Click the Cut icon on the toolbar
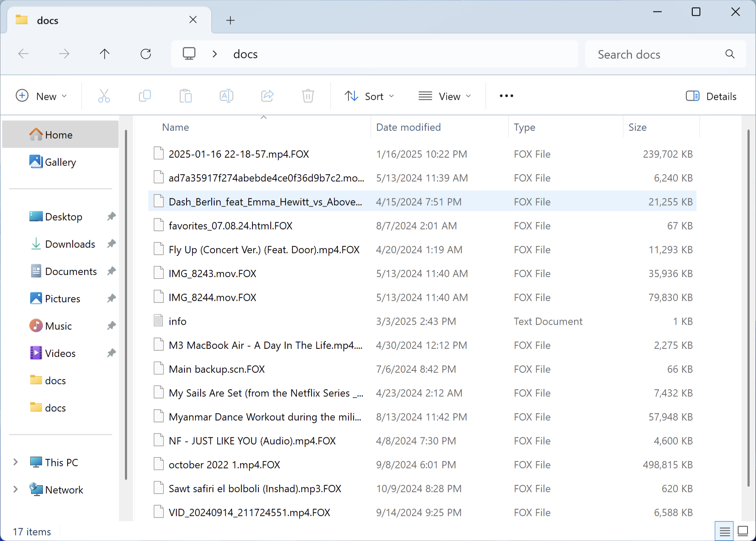This screenshot has height=541, width=756. (104, 96)
